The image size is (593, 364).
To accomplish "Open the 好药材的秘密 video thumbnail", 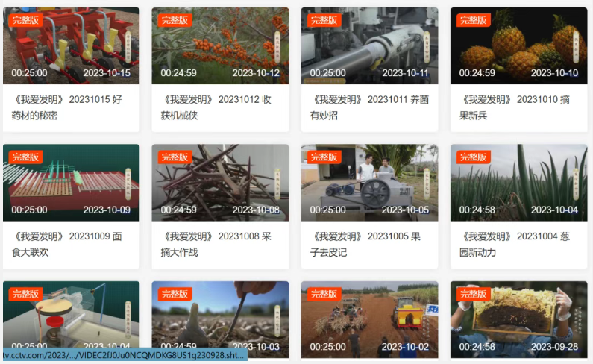I will pos(71,46).
